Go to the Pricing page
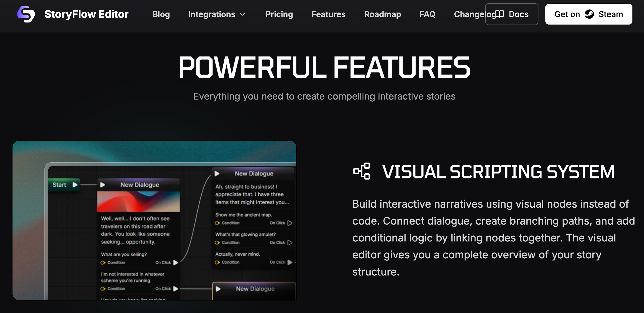Image resolution: width=644 pixels, height=313 pixels. pyautogui.click(x=279, y=14)
